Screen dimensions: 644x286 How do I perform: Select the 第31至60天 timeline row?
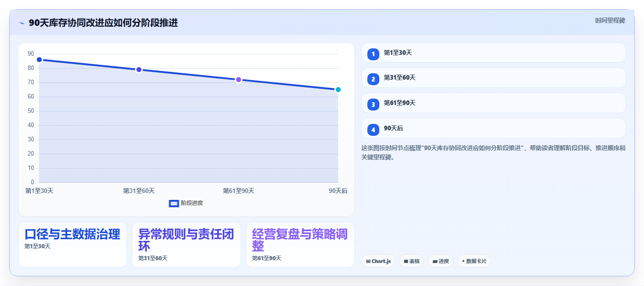click(493, 78)
